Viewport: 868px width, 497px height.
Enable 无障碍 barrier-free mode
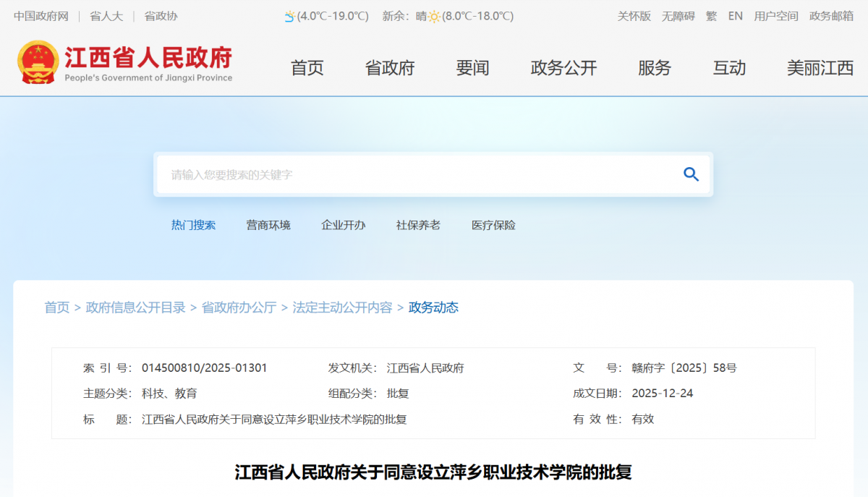click(678, 16)
